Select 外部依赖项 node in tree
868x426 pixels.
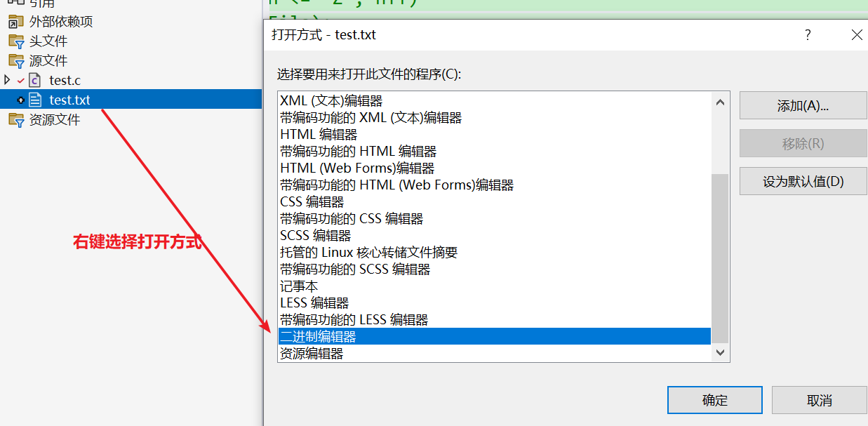coord(61,22)
